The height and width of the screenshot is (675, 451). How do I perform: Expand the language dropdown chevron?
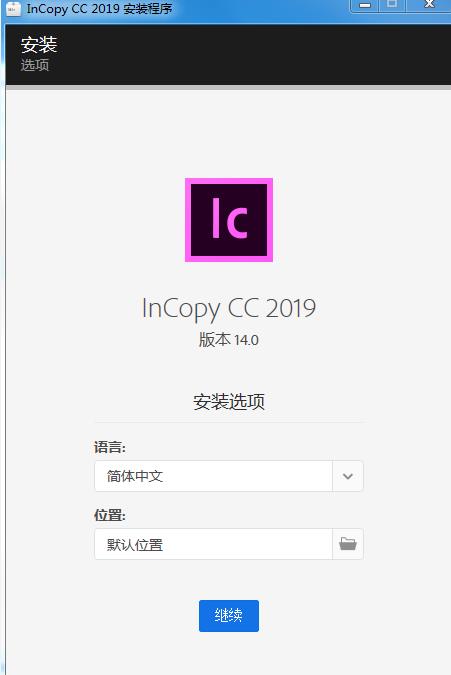point(348,476)
